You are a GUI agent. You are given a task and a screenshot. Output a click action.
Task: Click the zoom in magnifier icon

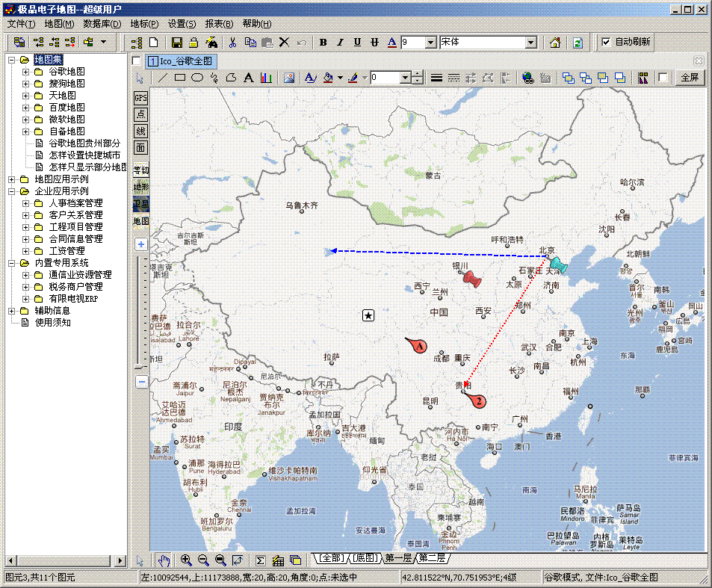tap(186, 560)
